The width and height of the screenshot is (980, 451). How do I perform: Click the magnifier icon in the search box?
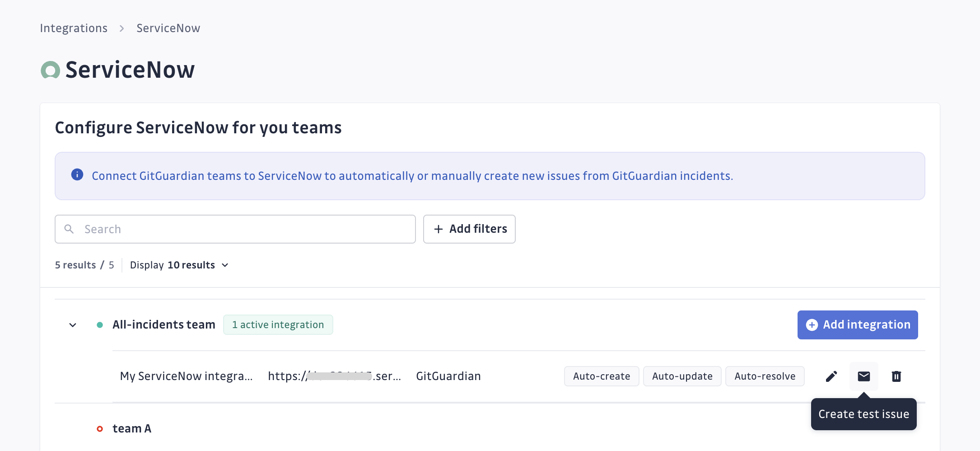[69, 229]
